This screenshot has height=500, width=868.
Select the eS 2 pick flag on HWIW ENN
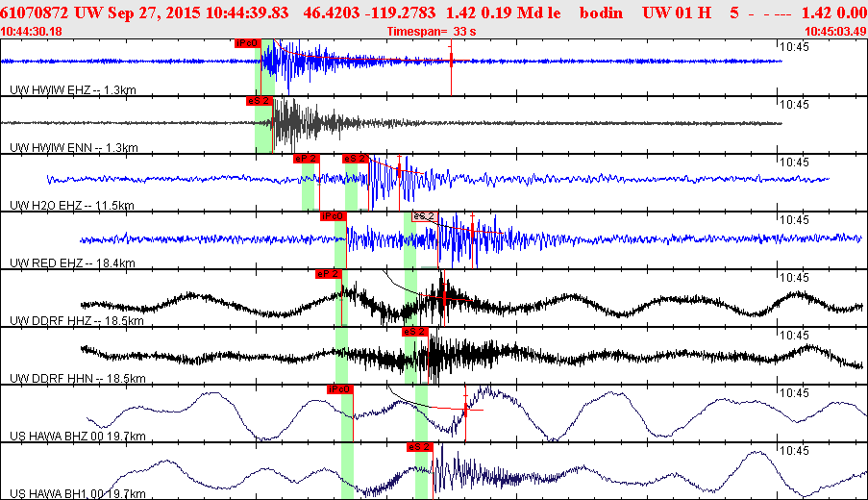click(260, 101)
